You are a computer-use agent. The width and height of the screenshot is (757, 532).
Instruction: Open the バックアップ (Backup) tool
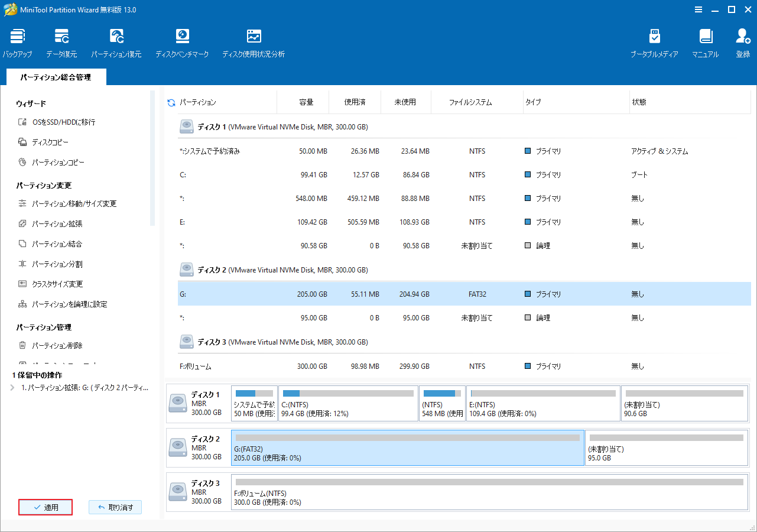pyautogui.click(x=17, y=43)
